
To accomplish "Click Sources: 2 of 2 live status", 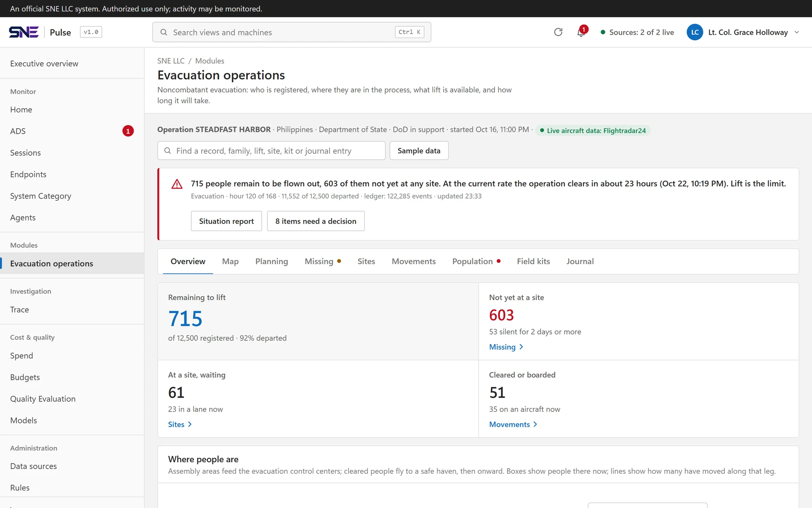I will click(637, 32).
